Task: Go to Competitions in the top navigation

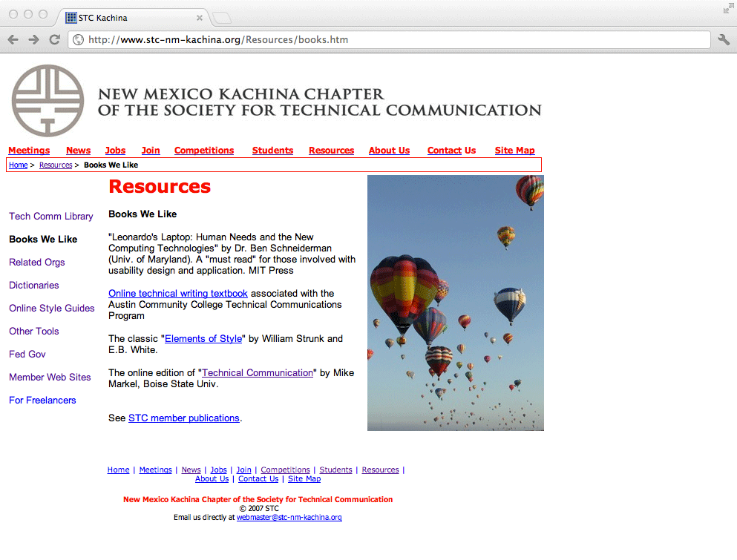Action: pyautogui.click(x=204, y=151)
